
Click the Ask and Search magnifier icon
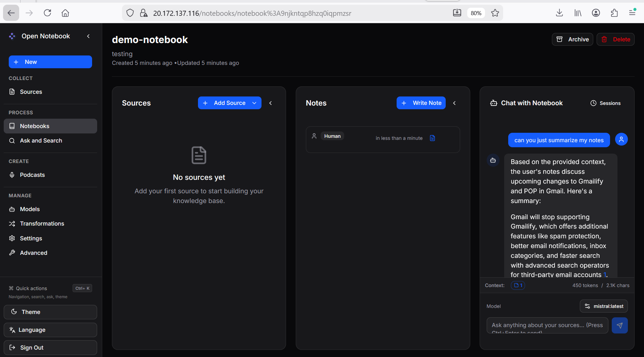pyautogui.click(x=12, y=141)
